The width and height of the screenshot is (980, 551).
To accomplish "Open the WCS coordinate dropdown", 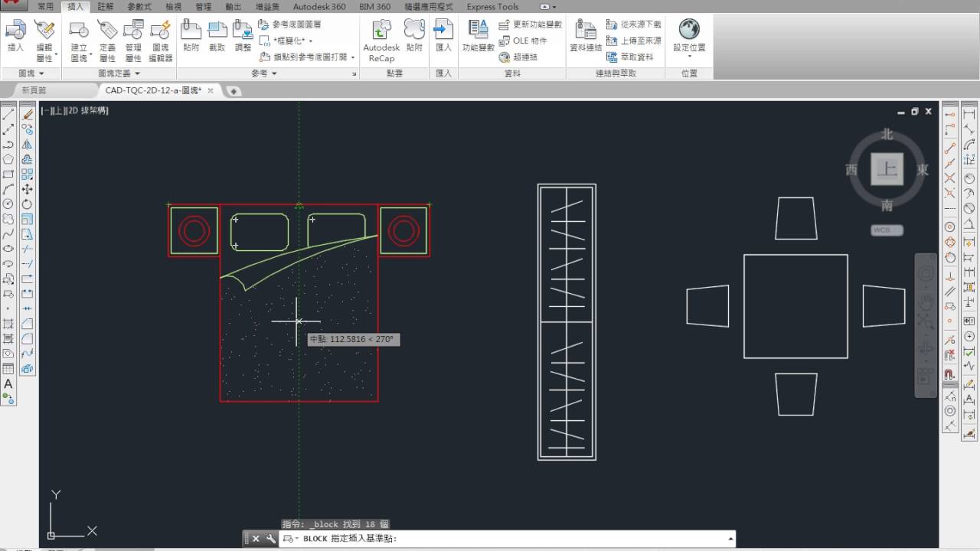I will (x=887, y=230).
